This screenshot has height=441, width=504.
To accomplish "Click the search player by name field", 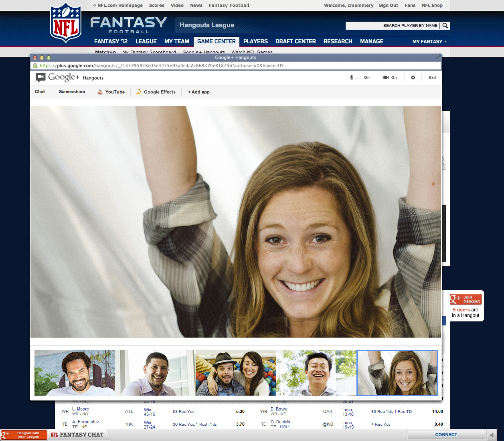I will click(x=392, y=26).
